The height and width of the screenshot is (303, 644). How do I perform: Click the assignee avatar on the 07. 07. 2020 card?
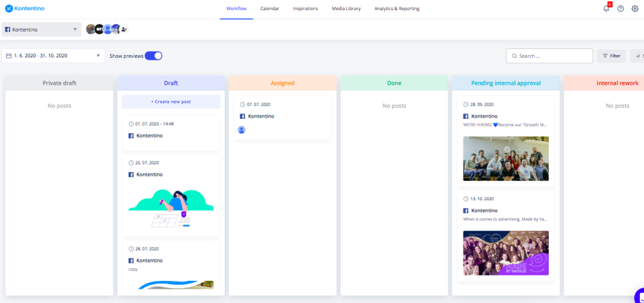[x=241, y=130]
